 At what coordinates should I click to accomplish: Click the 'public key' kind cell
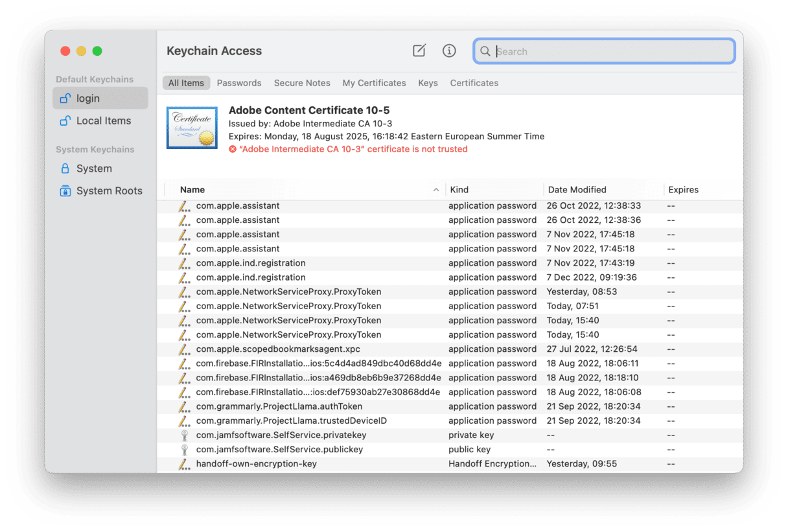[470, 450]
